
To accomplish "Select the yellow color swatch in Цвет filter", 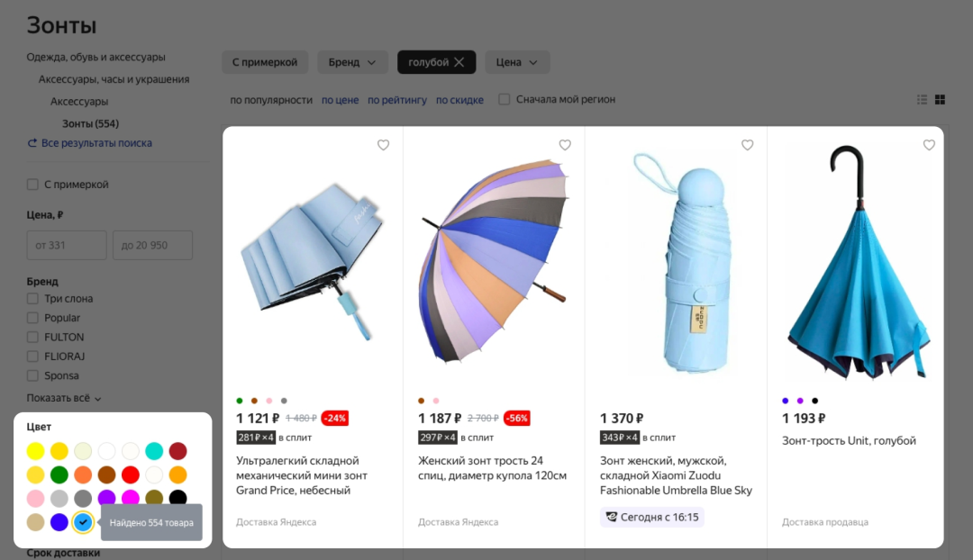I will pyautogui.click(x=34, y=450).
